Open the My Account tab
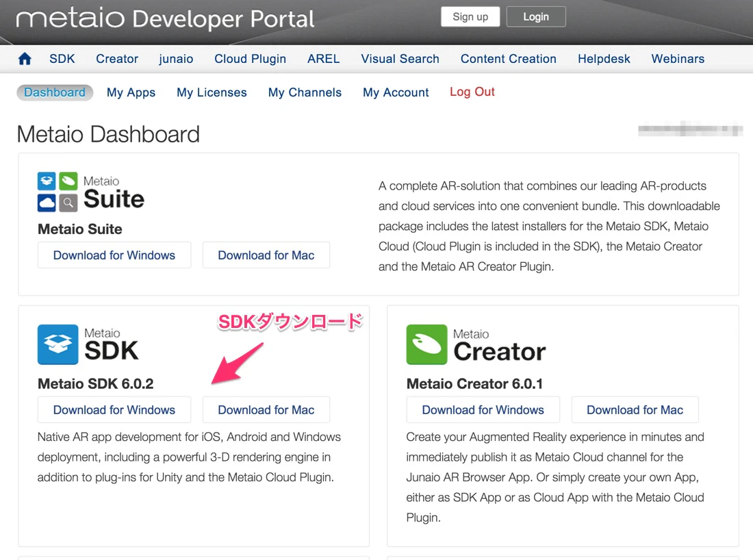 [x=396, y=92]
